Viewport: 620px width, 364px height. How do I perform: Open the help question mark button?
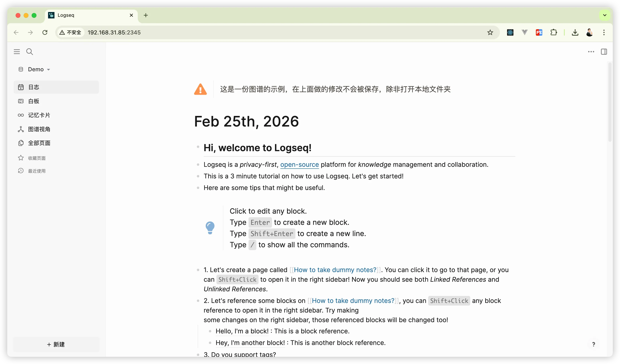tap(594, 344)
